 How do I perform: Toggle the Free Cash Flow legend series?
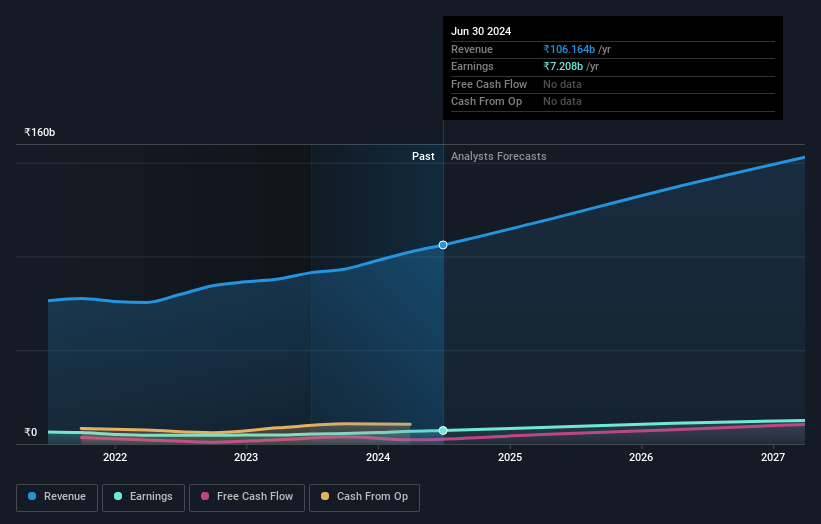[247, 497]
